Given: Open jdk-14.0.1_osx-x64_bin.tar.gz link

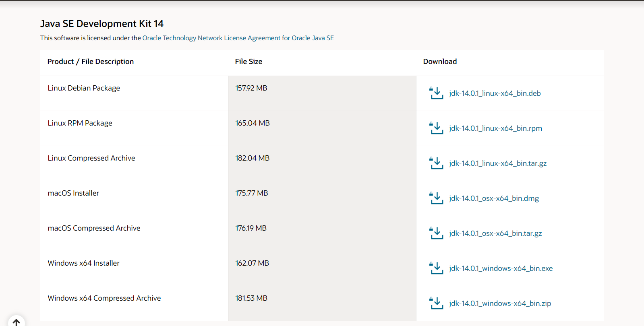Looking at the screenshot, I should coord(495,233).
